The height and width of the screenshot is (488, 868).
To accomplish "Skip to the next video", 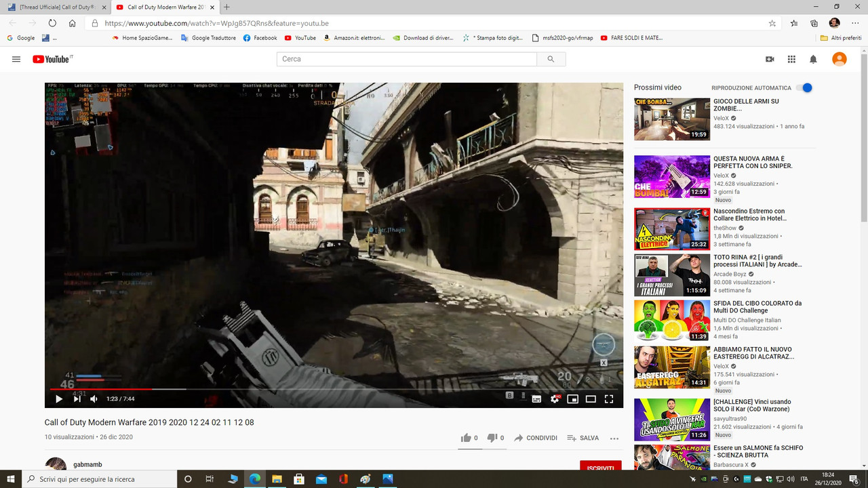I will click(77, 399).
